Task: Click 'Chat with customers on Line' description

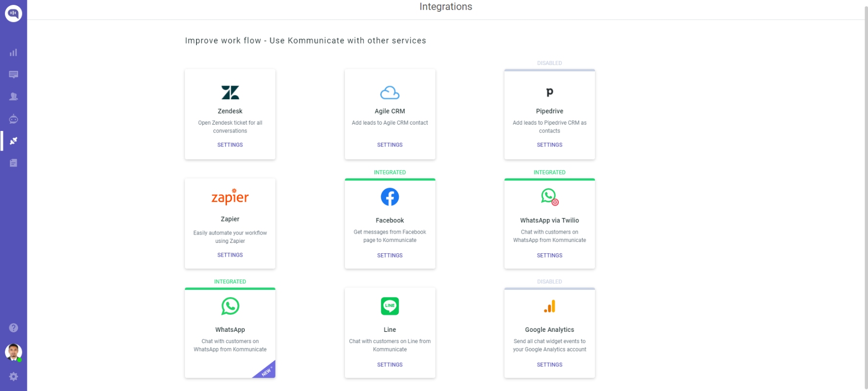Action: click(x=390, y=345)
